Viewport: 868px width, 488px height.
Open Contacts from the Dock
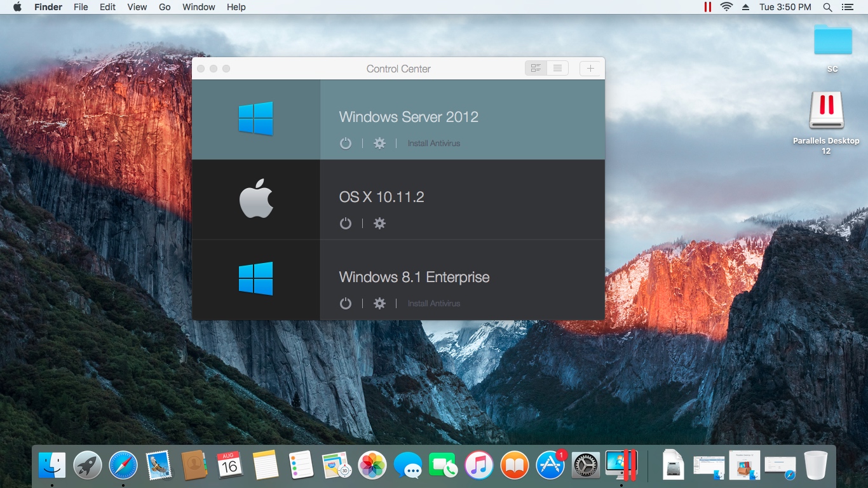194,465
